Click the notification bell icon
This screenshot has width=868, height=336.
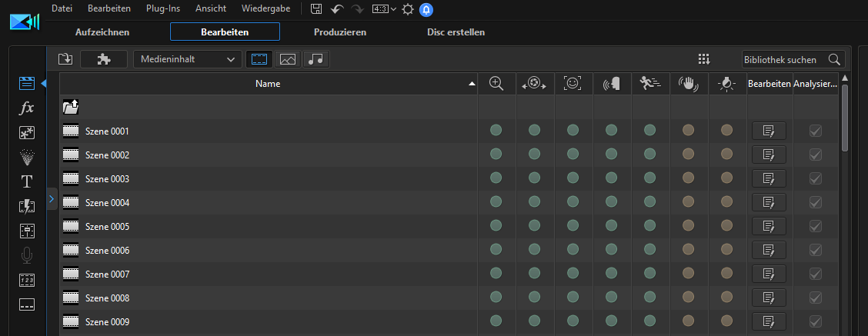pos(426,9)
